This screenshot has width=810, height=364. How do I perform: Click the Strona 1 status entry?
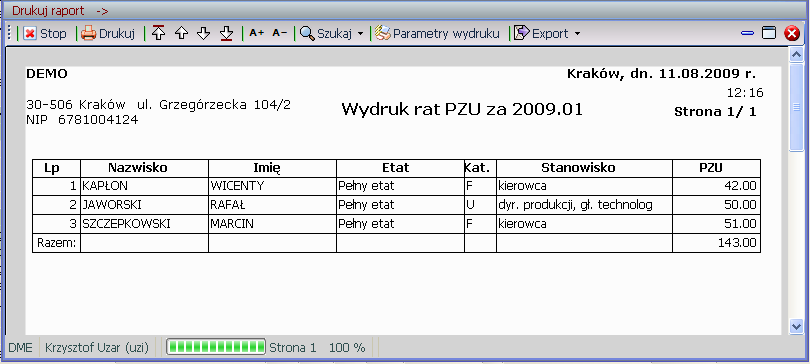(x=293, y=347)
